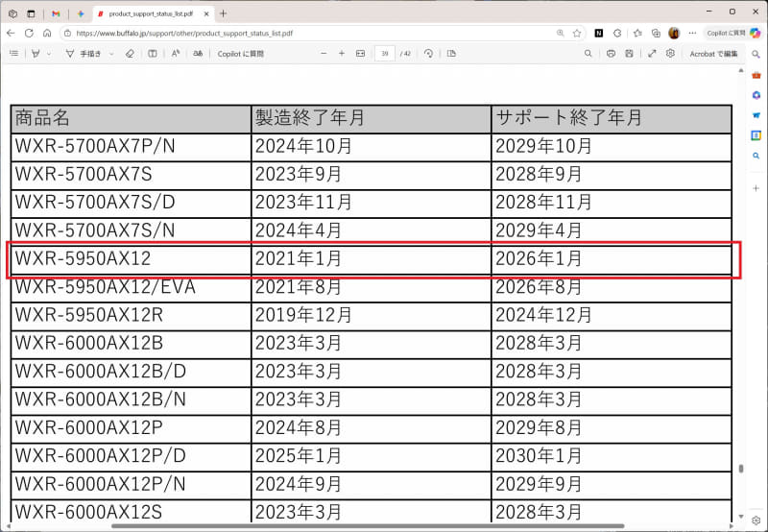Go back to the previous page
The height and width of the screenshot is (532, 768).
(x=12, y=33)
